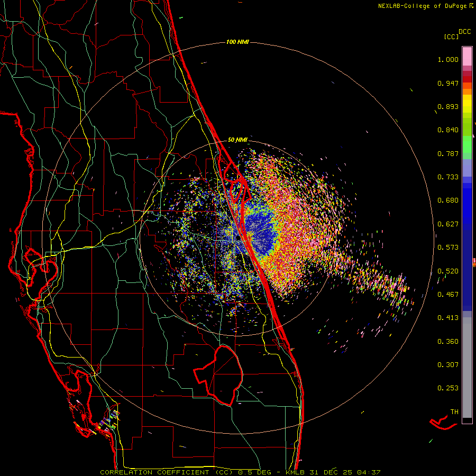Click the 0.467 colorbar value
476x476 pixels.
pos(448,294)
